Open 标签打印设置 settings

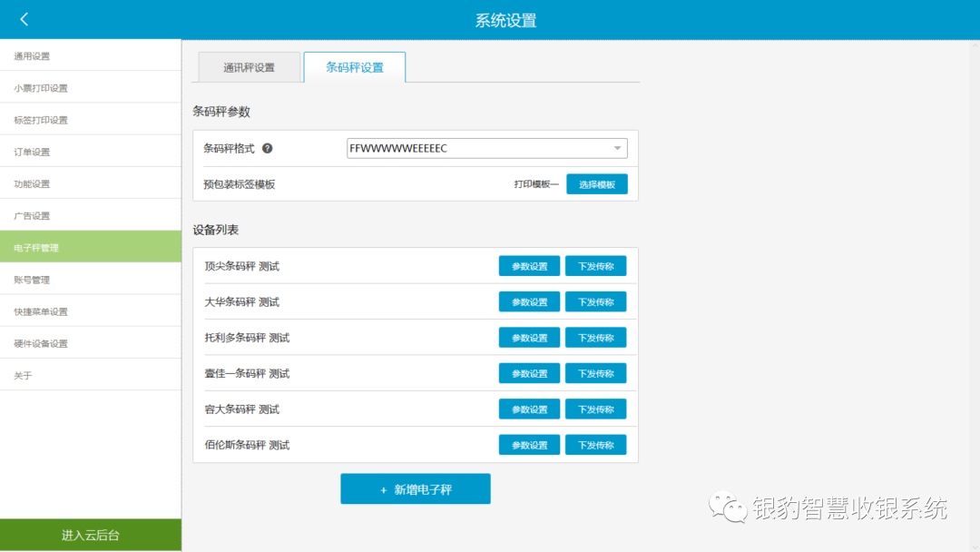(91, 119)
